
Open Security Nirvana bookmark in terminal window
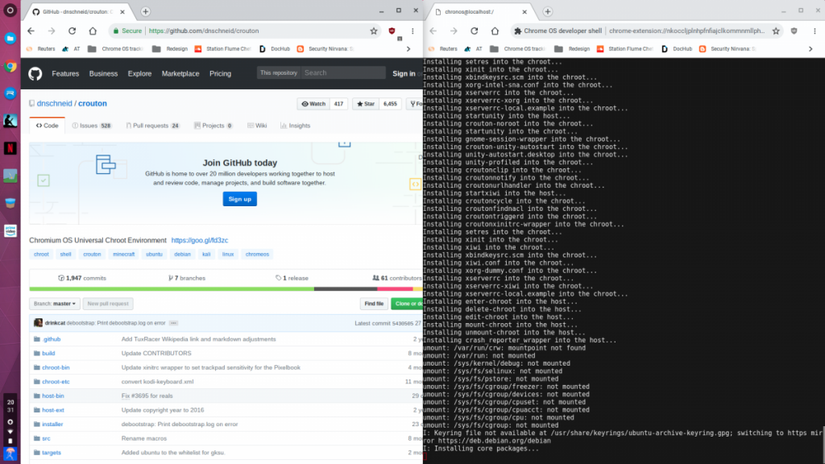pyautogui.click(x=728, y=49)
